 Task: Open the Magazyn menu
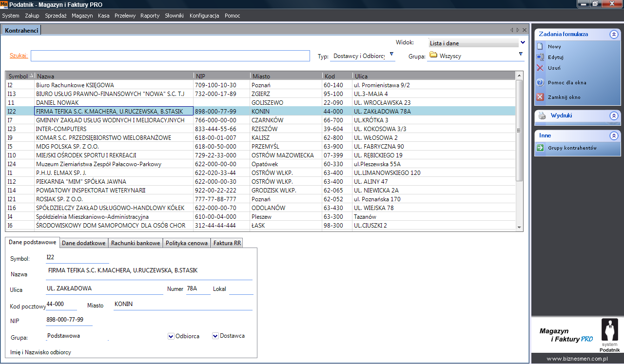coord(82,16)
